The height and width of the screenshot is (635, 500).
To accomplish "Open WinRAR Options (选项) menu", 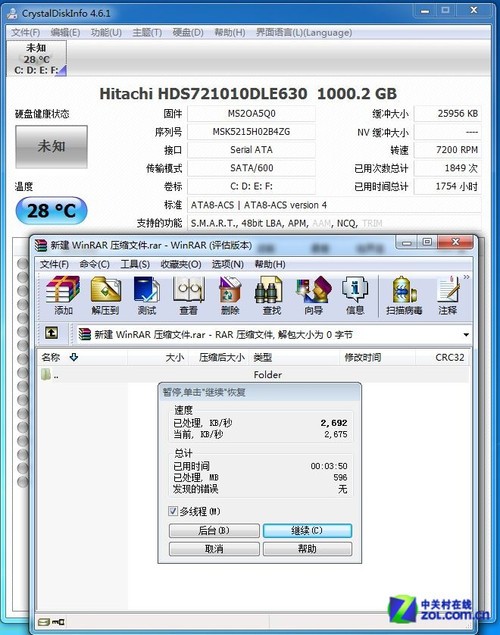I will 228,264.
